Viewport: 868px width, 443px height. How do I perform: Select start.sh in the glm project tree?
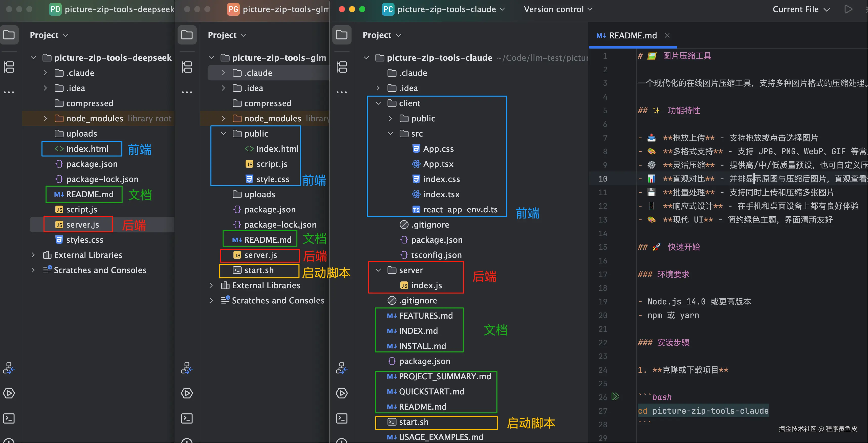pyautogui.click(x=258, y=270)
